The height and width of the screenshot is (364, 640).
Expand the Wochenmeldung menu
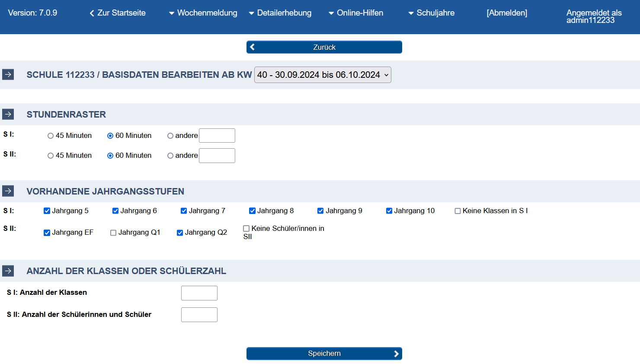point(203,13)
